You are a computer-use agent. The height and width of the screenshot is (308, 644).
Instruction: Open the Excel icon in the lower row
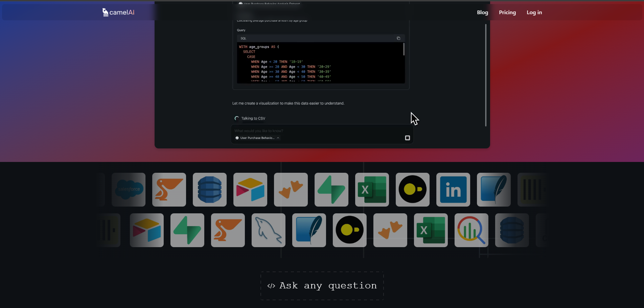click(431, 230)
